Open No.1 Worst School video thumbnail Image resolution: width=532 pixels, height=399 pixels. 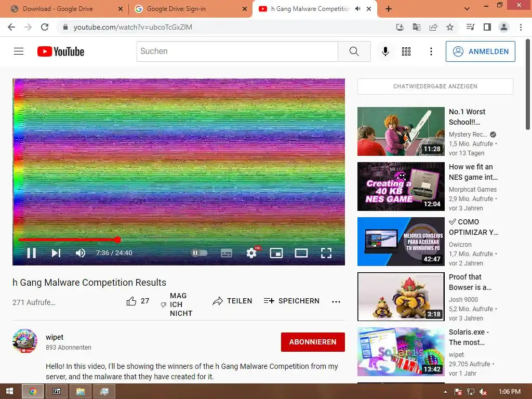[401, 131]
